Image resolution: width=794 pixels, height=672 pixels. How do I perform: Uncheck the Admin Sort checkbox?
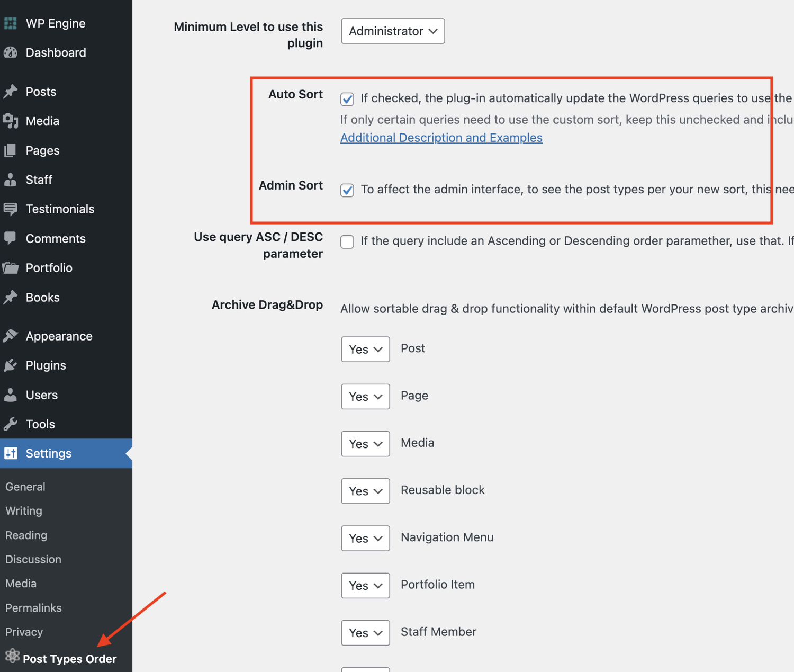click(x=347, y=190)
